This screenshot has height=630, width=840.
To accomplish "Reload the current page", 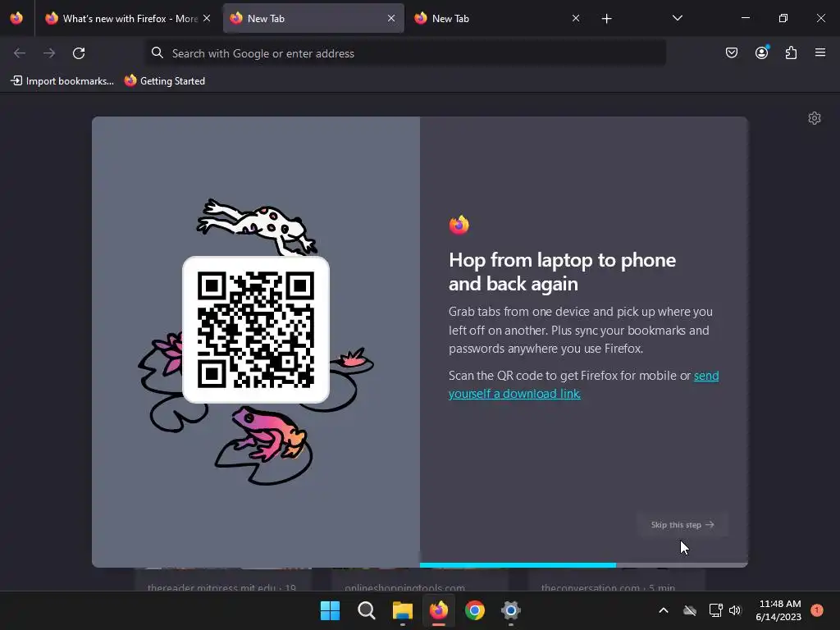I will (79, 53).
